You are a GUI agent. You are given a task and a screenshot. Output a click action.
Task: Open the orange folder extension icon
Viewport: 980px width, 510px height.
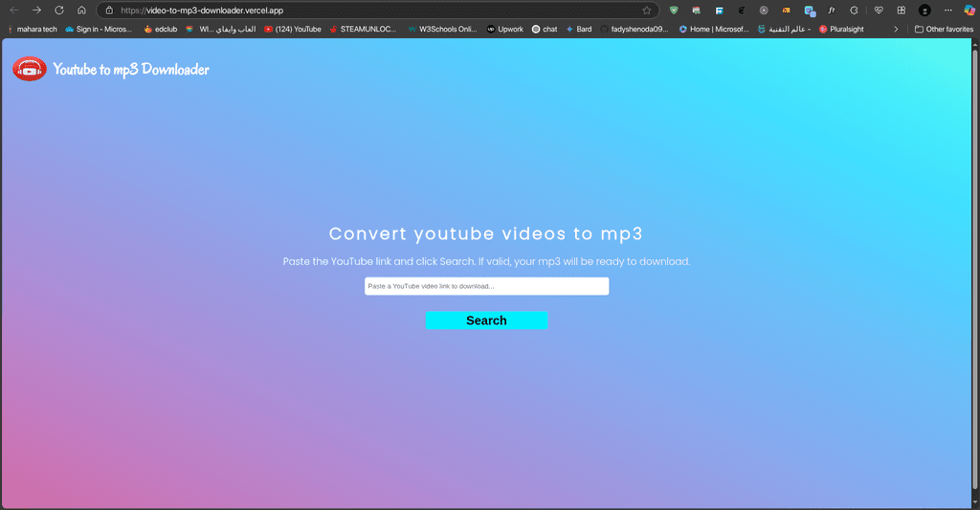point(787,10)
